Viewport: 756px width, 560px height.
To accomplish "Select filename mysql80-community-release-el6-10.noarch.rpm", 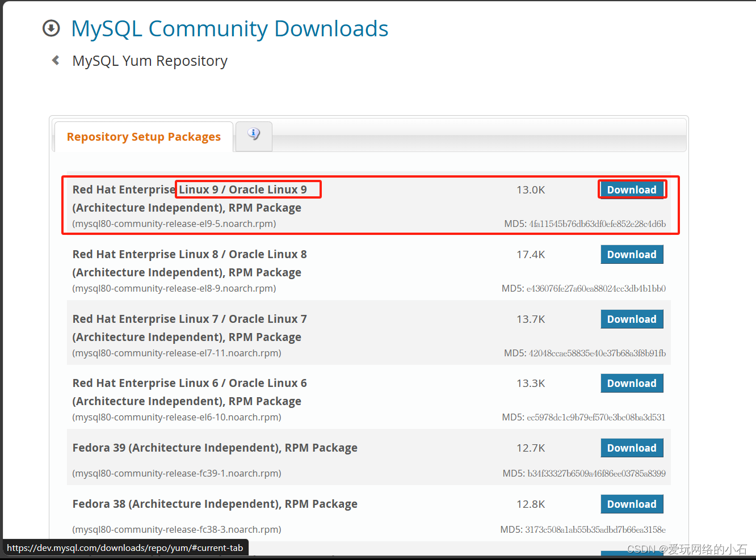I will coord(177,417).
